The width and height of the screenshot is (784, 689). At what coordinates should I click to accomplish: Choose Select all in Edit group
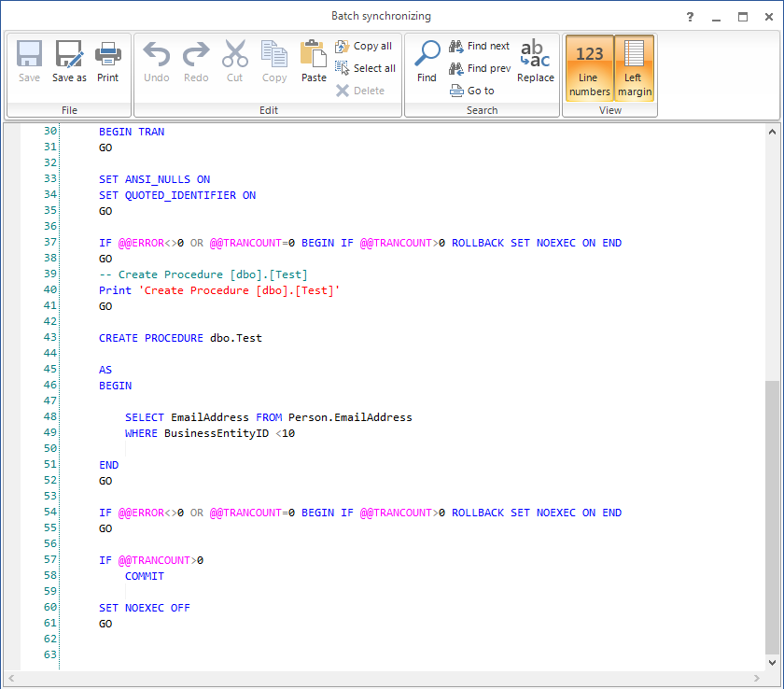tap(365, 68)
